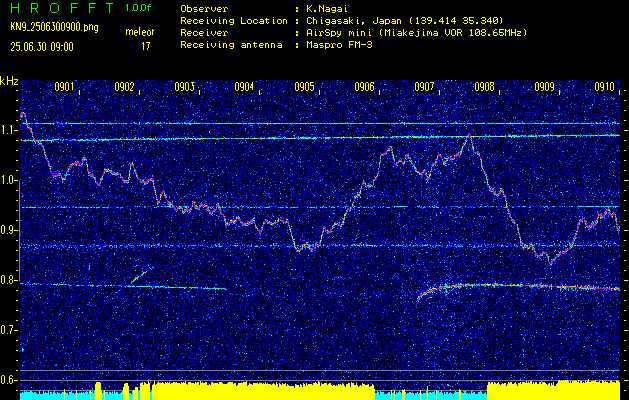629x400 pixels.
Task: Click the 0909 time marker
Action: pyautogui.click(x=544, y=87)
